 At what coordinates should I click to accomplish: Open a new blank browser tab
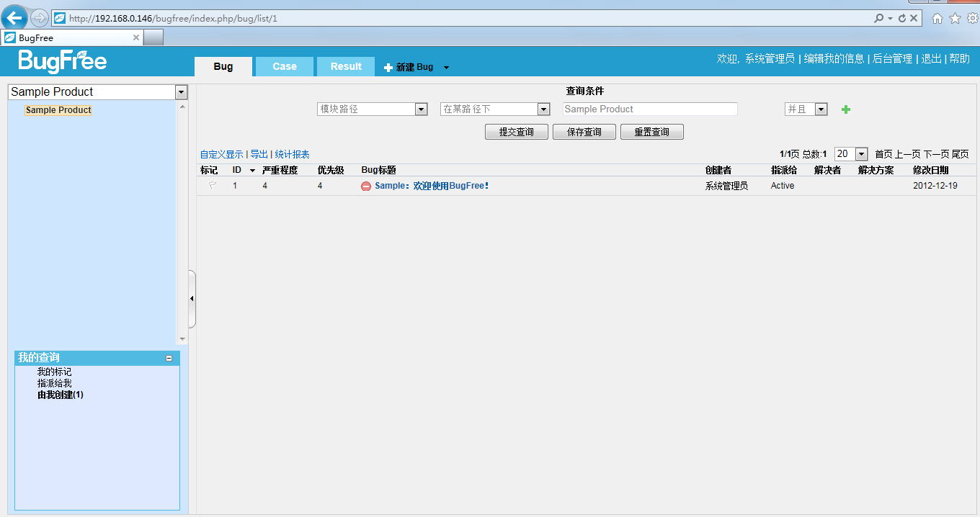click(153, 37)
